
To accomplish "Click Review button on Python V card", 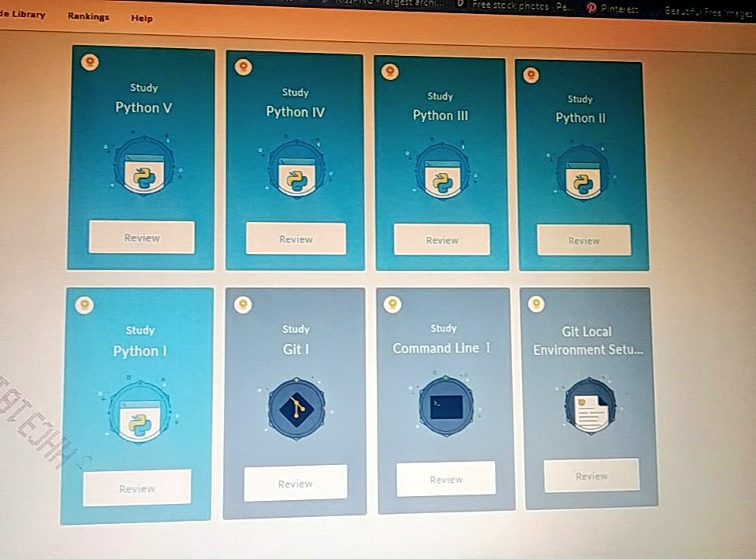I will 141,237.
